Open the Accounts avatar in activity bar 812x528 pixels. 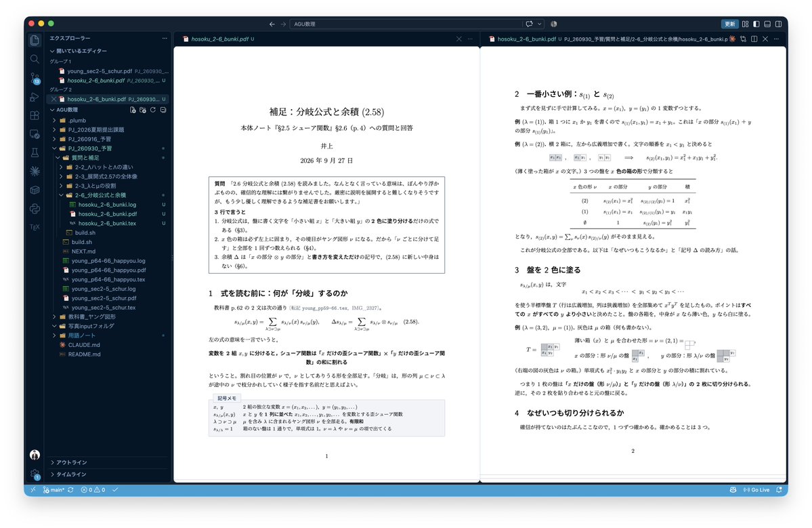(35, 455)
